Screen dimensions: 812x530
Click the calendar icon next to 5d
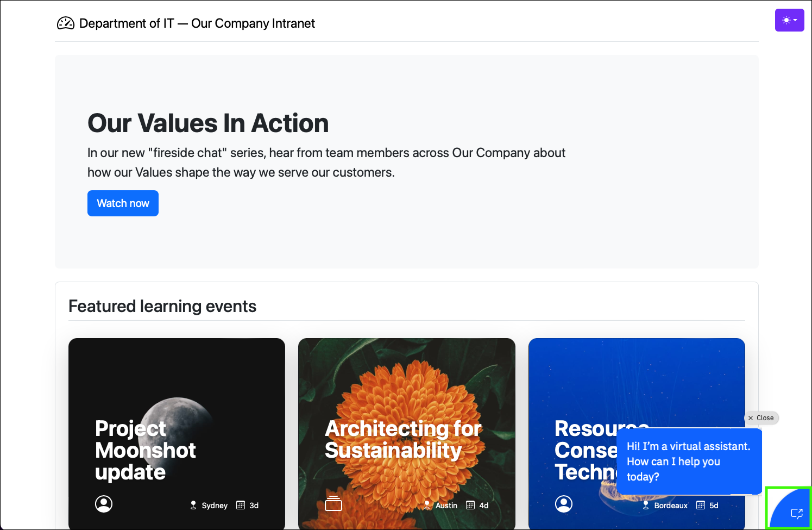(x=701, y=505)
